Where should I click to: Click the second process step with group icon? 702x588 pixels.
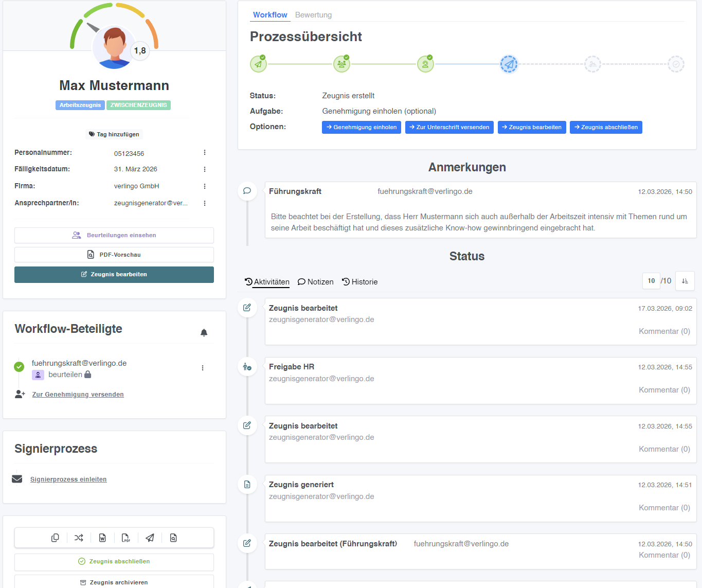click(341, 64)
